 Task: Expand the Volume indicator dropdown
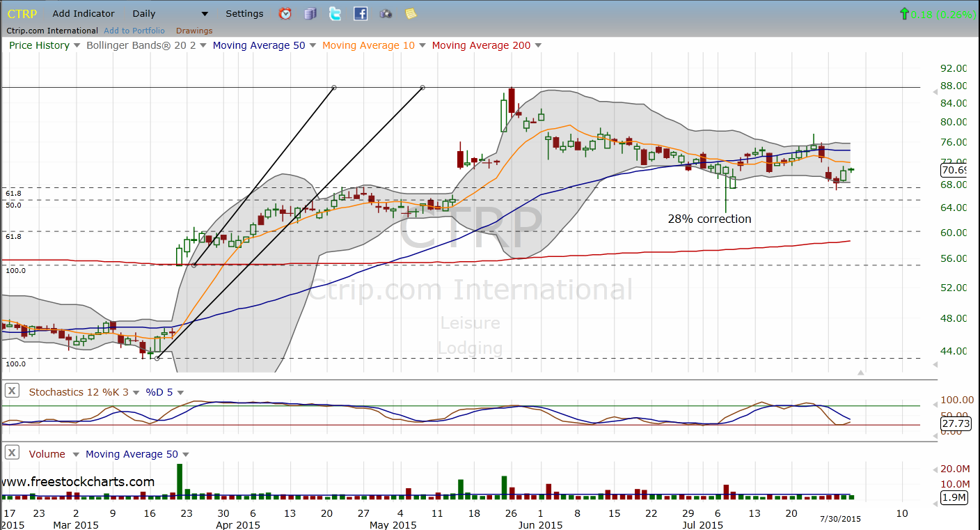point(75,454)
